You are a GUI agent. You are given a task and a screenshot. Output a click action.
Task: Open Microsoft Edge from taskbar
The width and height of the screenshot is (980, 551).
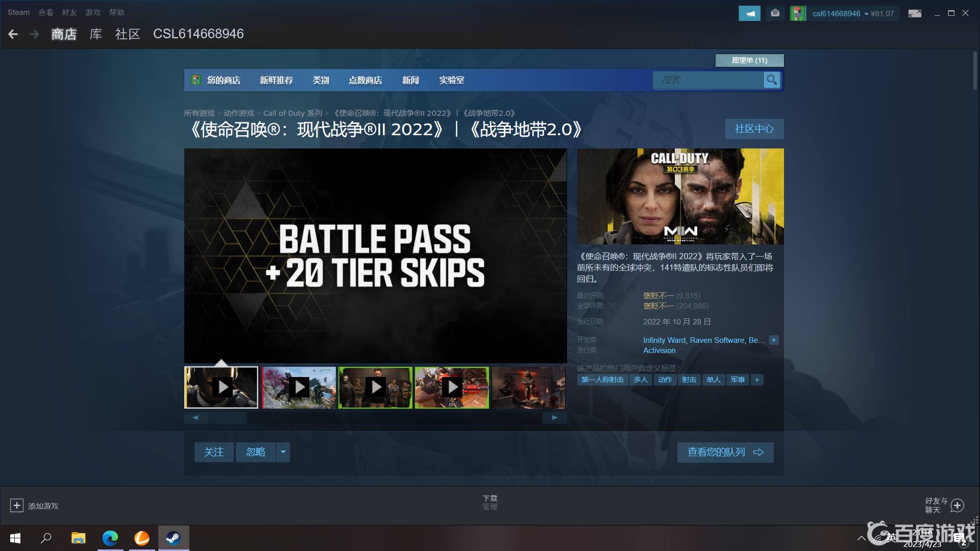point(110,538)
